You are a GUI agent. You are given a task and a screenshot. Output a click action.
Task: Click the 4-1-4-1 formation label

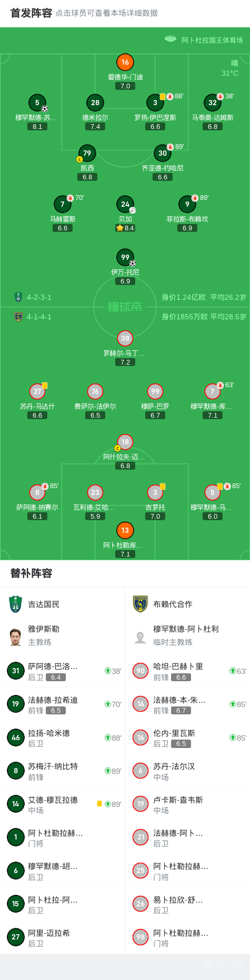[39, 317]
